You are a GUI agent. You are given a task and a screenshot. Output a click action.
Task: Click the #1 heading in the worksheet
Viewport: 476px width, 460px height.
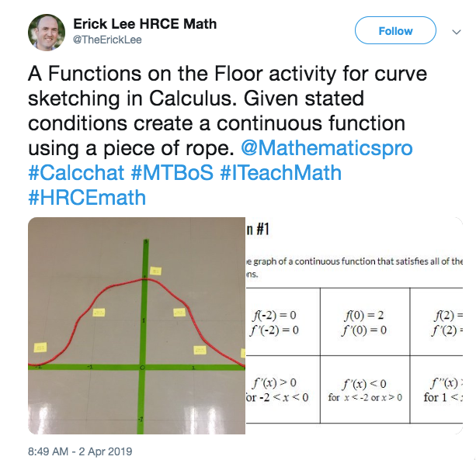pyautogui.click(x=259, y=230)
